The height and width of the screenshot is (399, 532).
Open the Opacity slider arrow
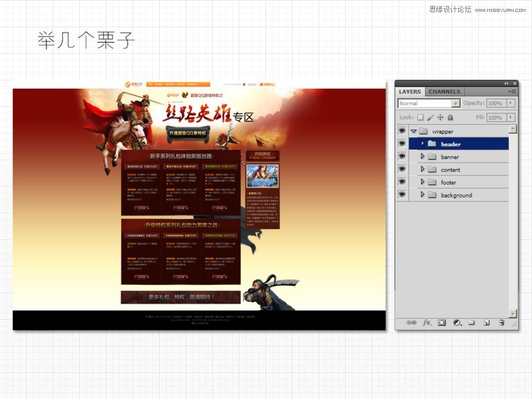tap(511, 103)
